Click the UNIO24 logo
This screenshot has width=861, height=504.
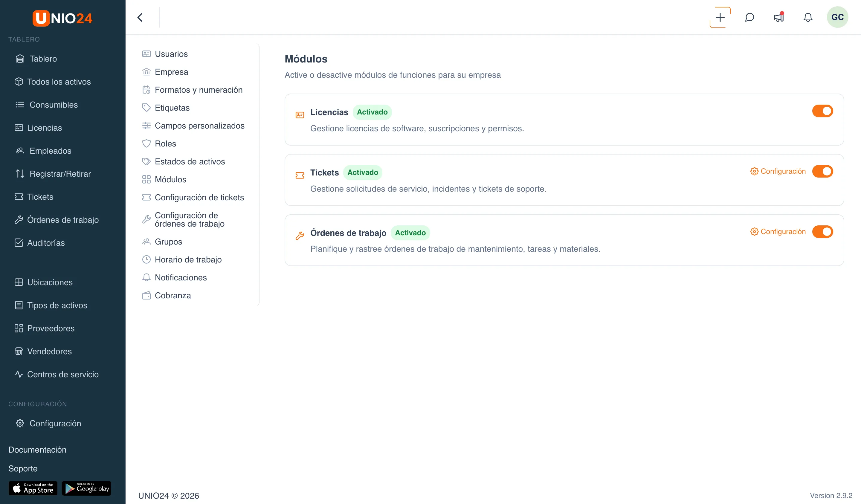[x=62, y=18]
